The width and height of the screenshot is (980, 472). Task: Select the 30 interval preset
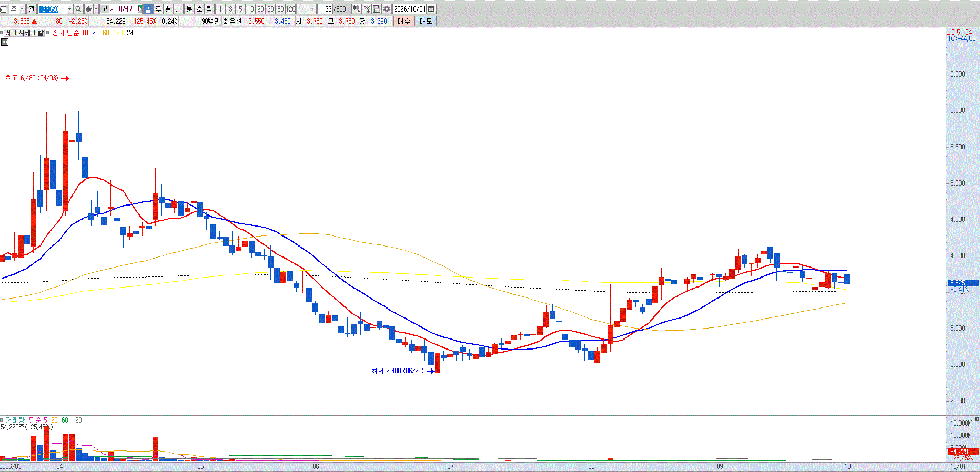click(270, 9)
